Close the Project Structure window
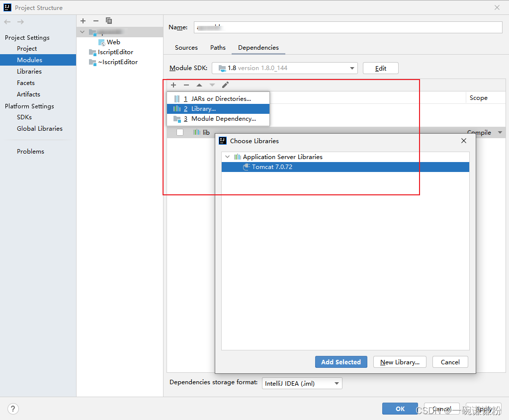 [x=497, y=7]
